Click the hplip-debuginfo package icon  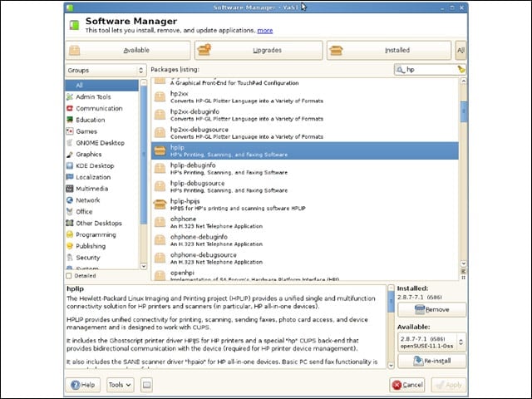coord(160,169)
